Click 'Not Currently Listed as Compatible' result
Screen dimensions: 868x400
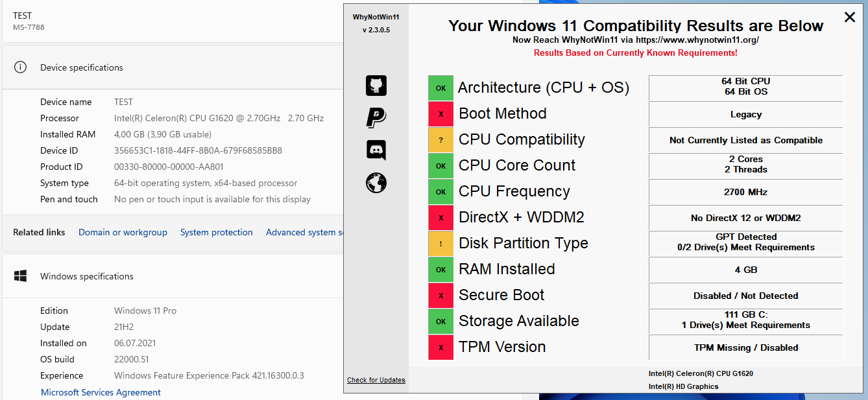click(x=746, y=140)
